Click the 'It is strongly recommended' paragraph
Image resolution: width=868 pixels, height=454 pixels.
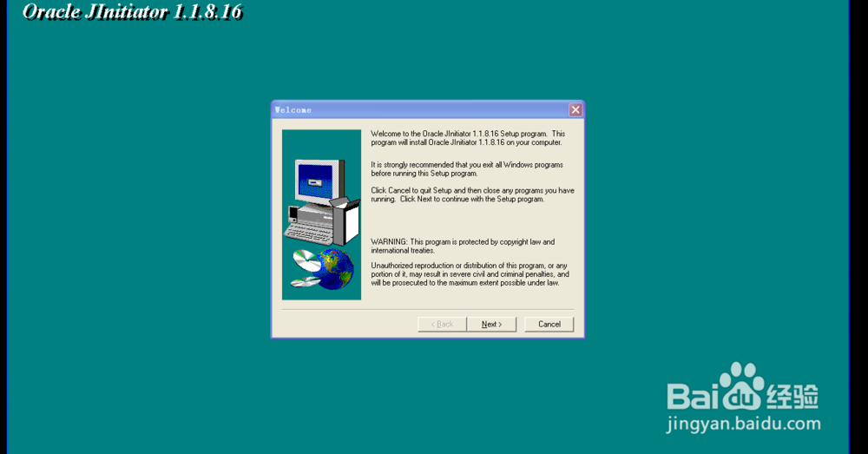(x=467, y=169)
